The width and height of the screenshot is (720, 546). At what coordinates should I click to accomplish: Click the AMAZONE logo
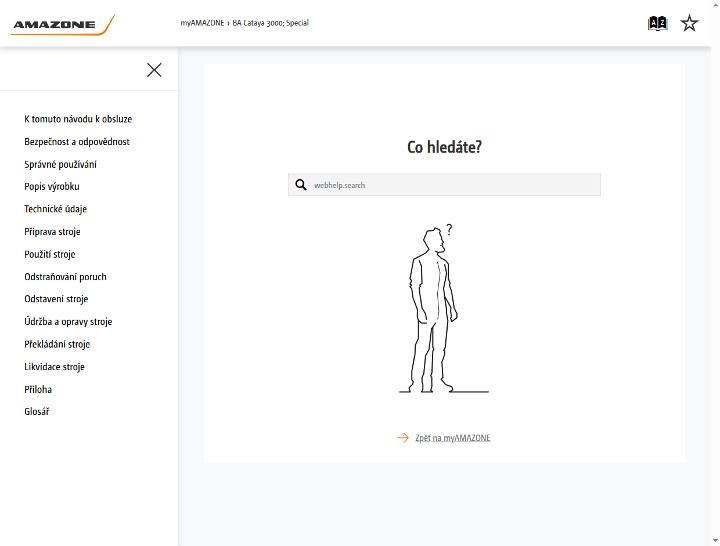tap(62, 25)
